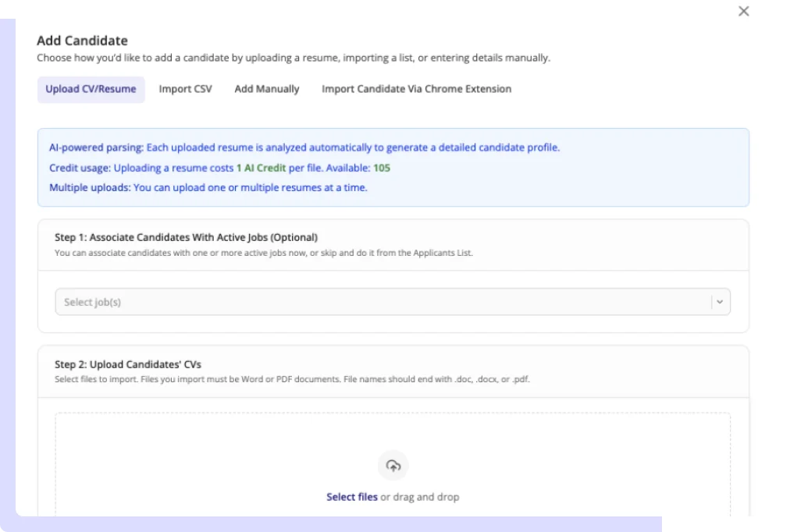Close the Add Candidate dialog with the X
Image resolution: width=790 pixels, height=532 pixels.
[x=743, y=11]
